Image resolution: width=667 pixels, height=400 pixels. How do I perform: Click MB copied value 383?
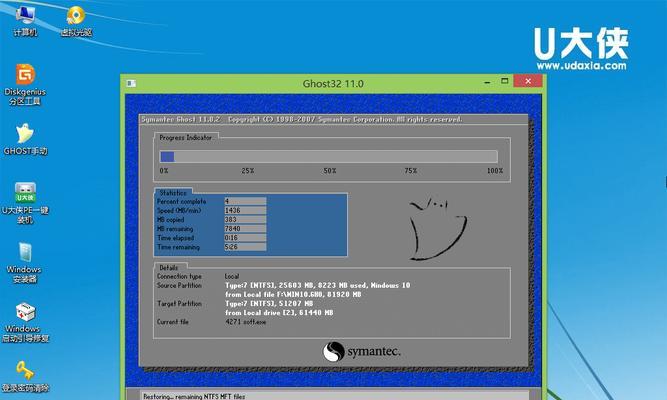[245, 220]
